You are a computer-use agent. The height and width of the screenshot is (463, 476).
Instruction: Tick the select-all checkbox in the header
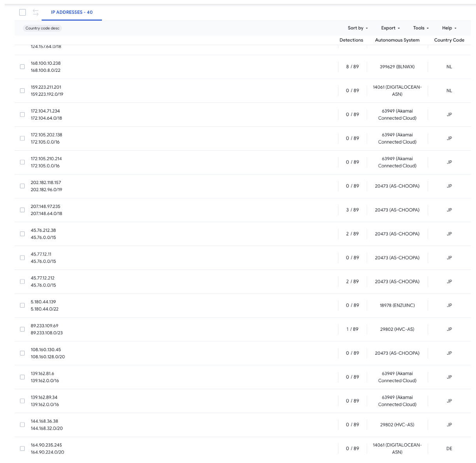(23, 13)
